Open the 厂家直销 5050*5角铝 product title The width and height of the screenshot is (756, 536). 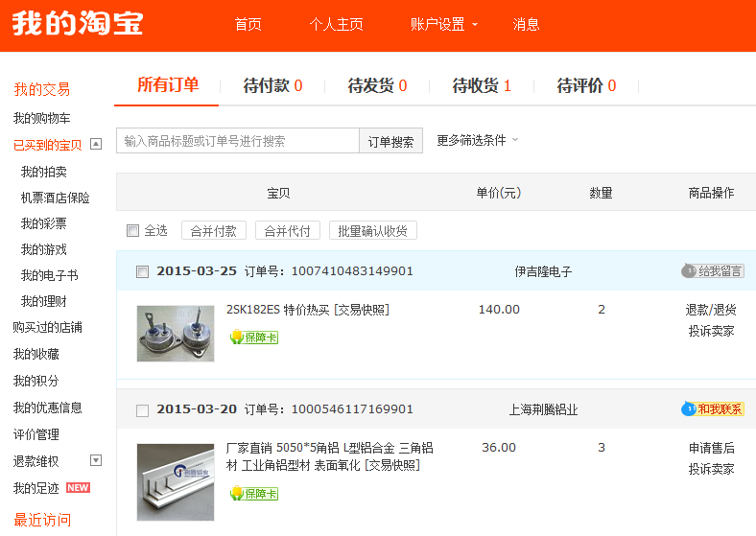(329, 456)
